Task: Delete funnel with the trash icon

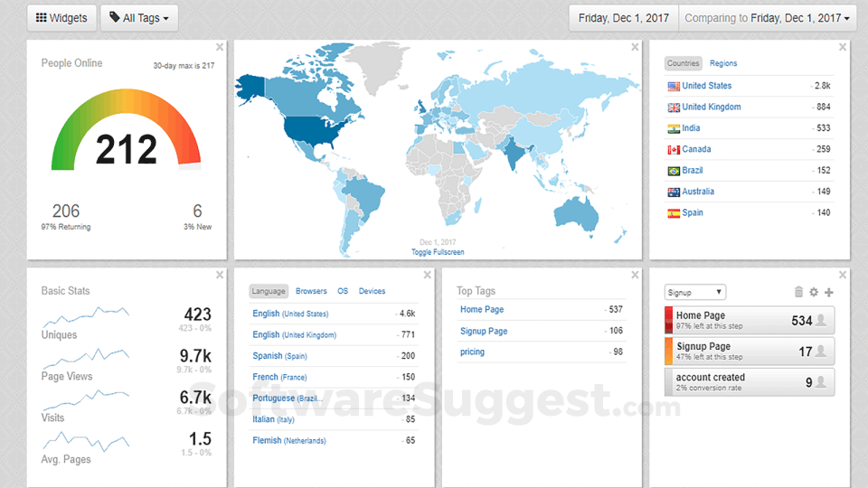Action: point(798,292)
